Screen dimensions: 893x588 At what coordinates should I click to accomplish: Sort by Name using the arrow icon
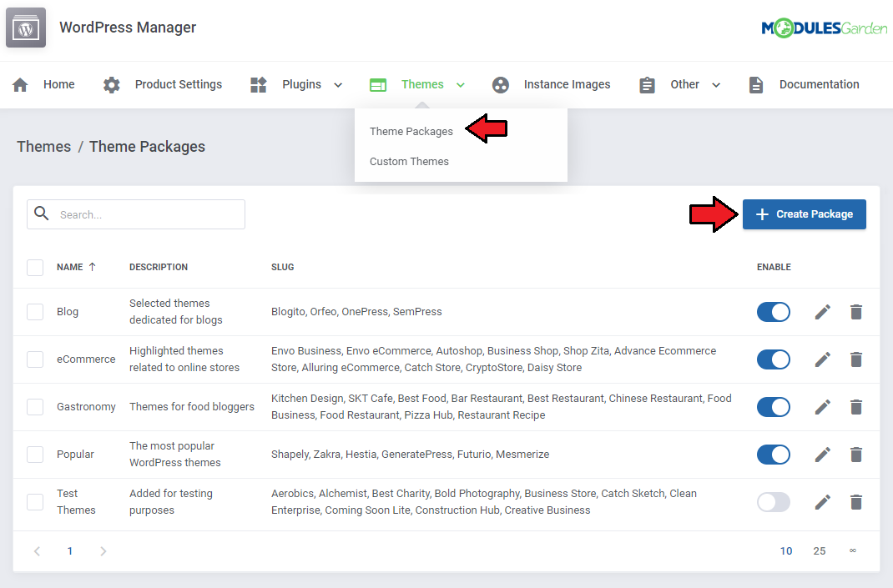pyautogui.click(x=93, y=267)
